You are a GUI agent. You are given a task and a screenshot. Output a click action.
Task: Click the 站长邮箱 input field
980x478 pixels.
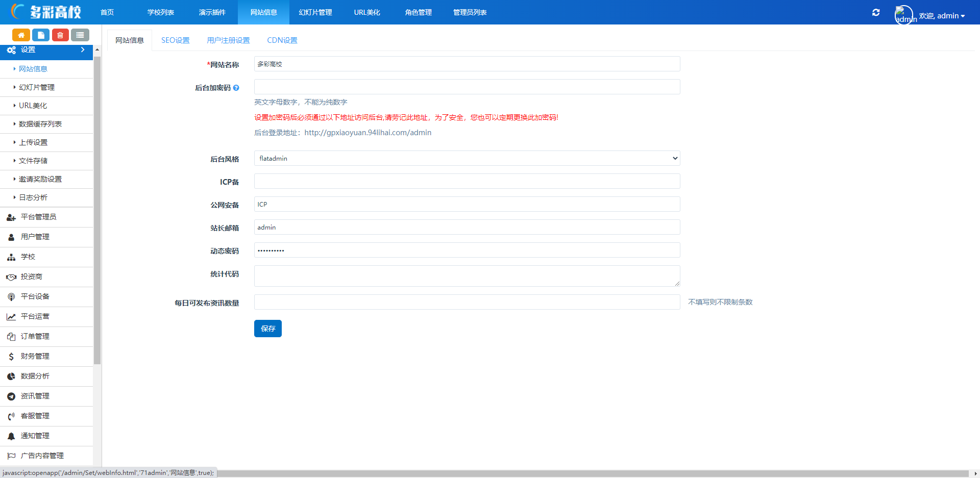(x=467, y=227)
